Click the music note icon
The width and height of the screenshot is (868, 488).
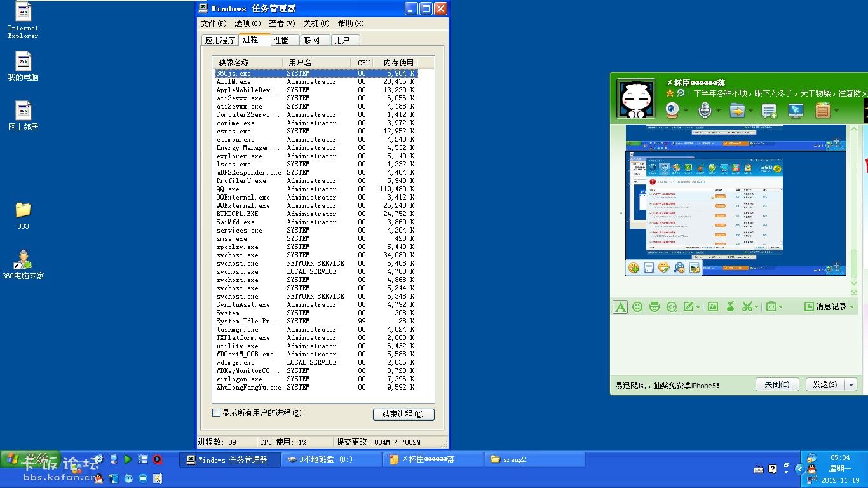(730, 307)
